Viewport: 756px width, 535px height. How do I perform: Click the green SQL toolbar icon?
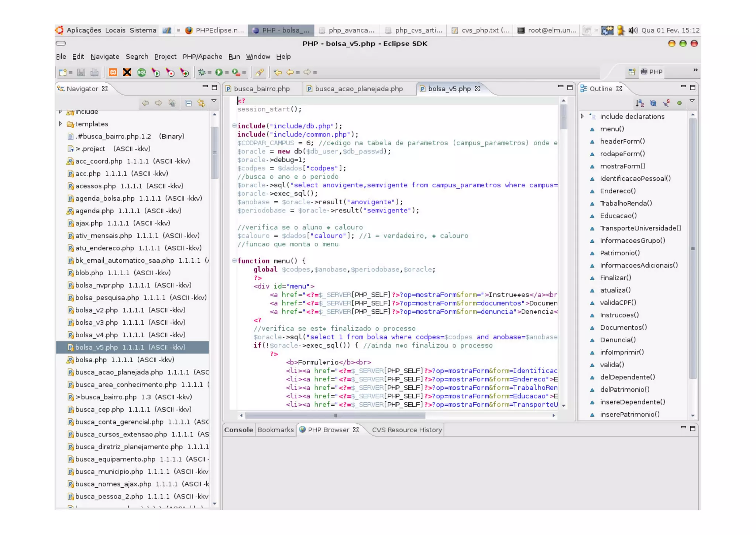point(141,72)
